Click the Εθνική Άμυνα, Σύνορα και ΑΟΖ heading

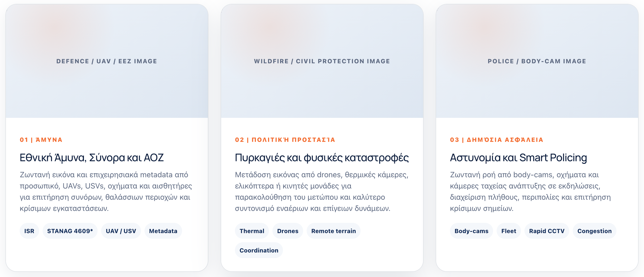click(92, 158)
